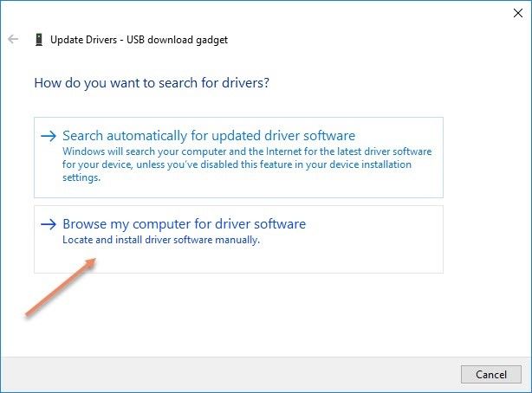532x393 pixels.
Task: Click the 'Windows will search your computer' description text
Action: pos(247,164)
